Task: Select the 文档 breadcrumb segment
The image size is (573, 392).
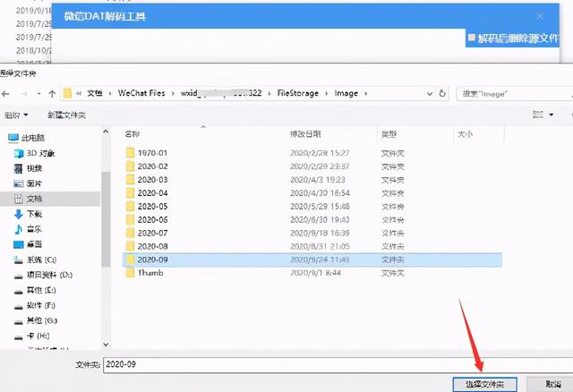Action: (95, 93)
